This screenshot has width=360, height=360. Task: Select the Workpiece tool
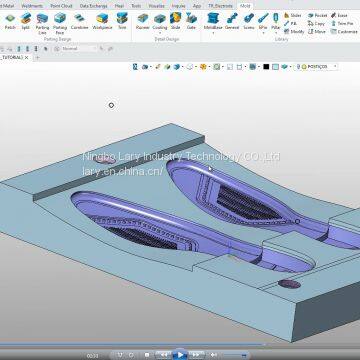click(x=102, y=21)
